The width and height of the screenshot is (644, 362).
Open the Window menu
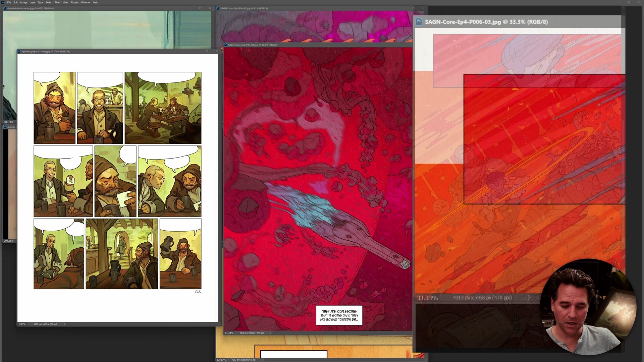coord(86,2)
